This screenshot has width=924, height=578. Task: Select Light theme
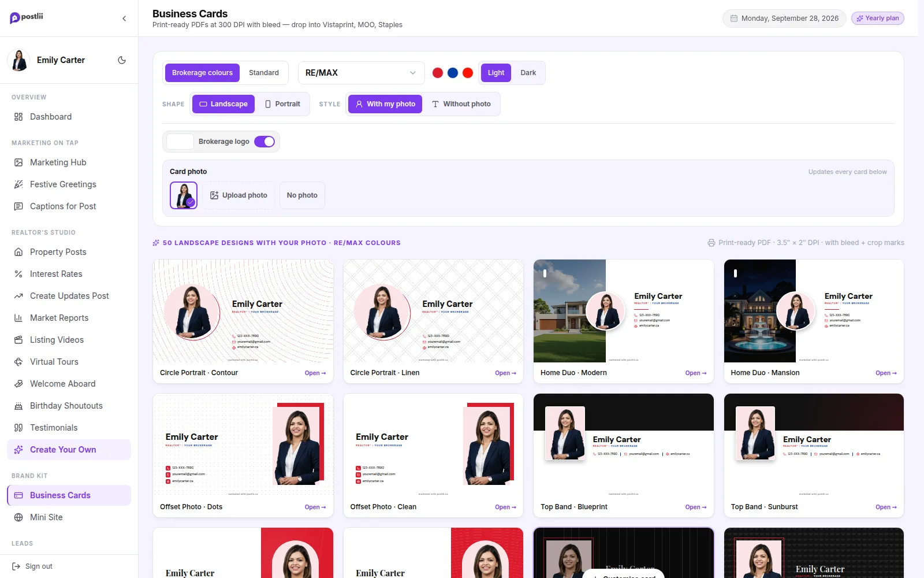(x=496, y=73)
